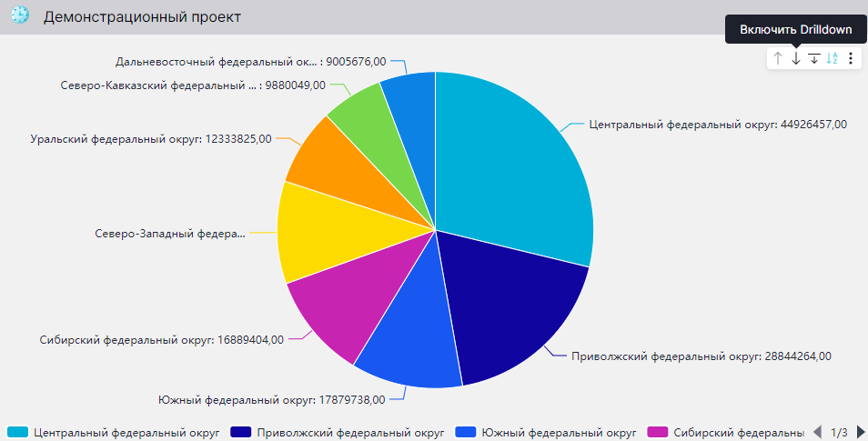Toggle Приволжский федеральный округ legend item
The width and height of the screenshot is (868, 441).
coord(349,433)
